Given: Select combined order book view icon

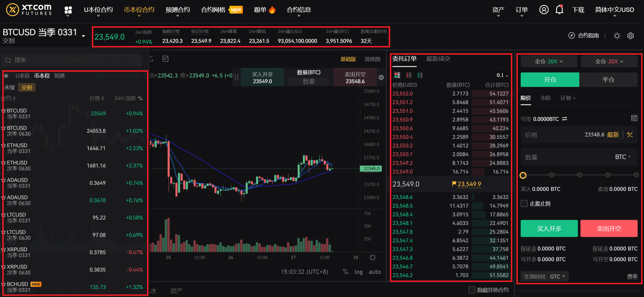Looking at the screenshot, I should pos(397,75).
